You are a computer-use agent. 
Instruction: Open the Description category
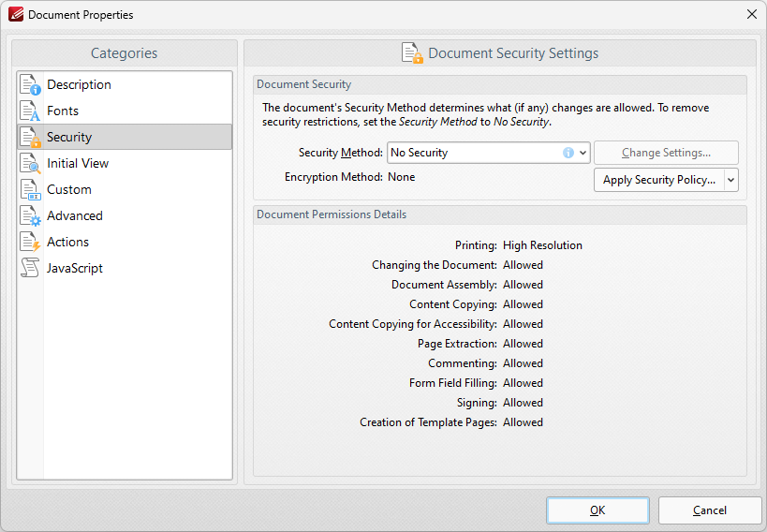(x=125, y=84)
